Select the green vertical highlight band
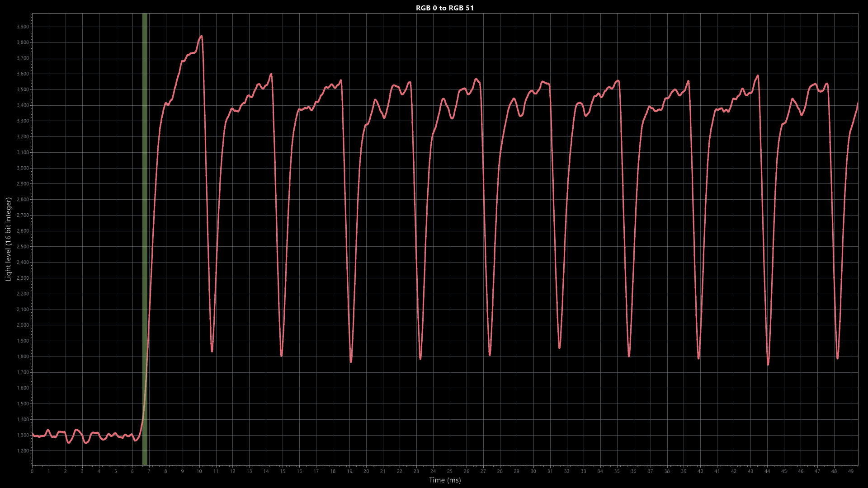Screen dimensions: 868x488 click(x=145, y=226)
